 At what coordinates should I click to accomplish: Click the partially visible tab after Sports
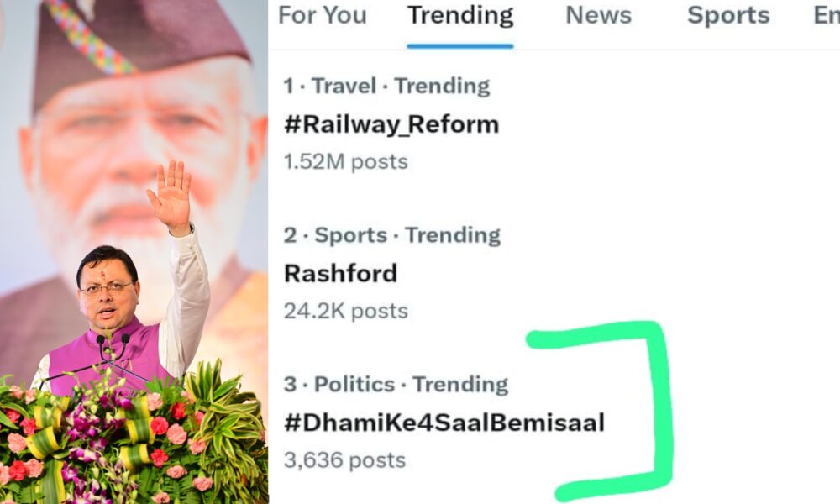coord(827,15)
